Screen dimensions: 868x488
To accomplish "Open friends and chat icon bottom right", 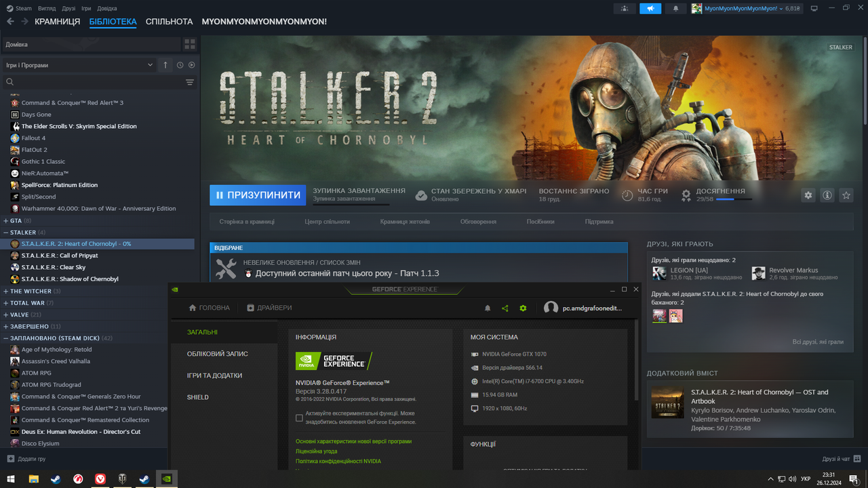I will click(x=857, y=459).
